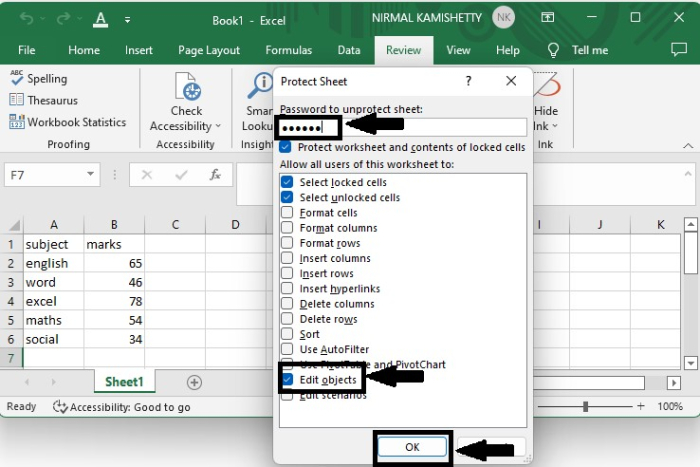The height and width of the screenshot is (467, 700).
Task: Click Check Accessibility icon
Action: point(188,86)
